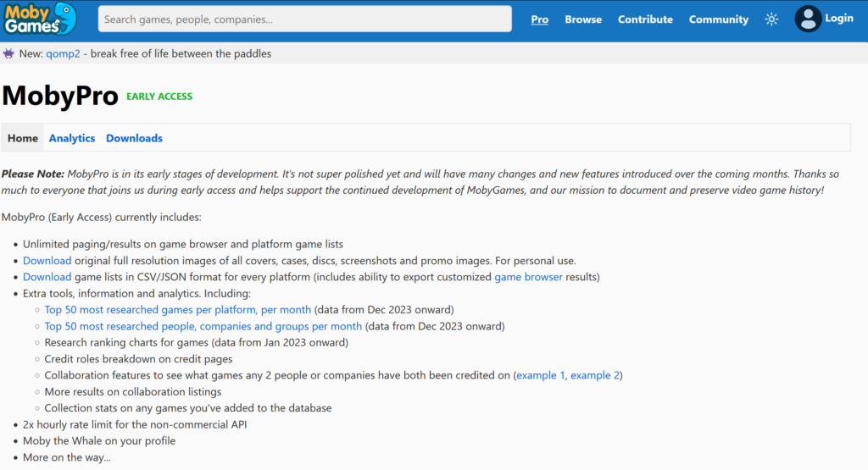Toggle the light/dark theme sun icon

click(771, 19)
